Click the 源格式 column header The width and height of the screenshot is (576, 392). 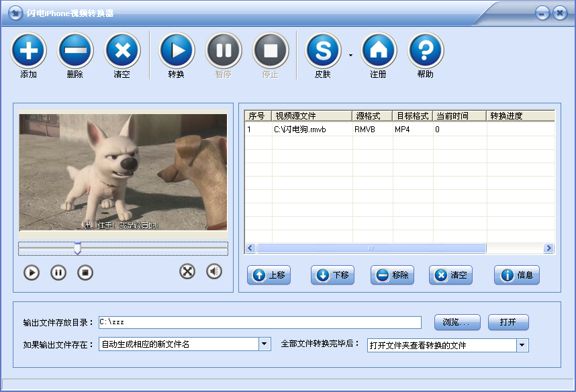pos(373,115)
